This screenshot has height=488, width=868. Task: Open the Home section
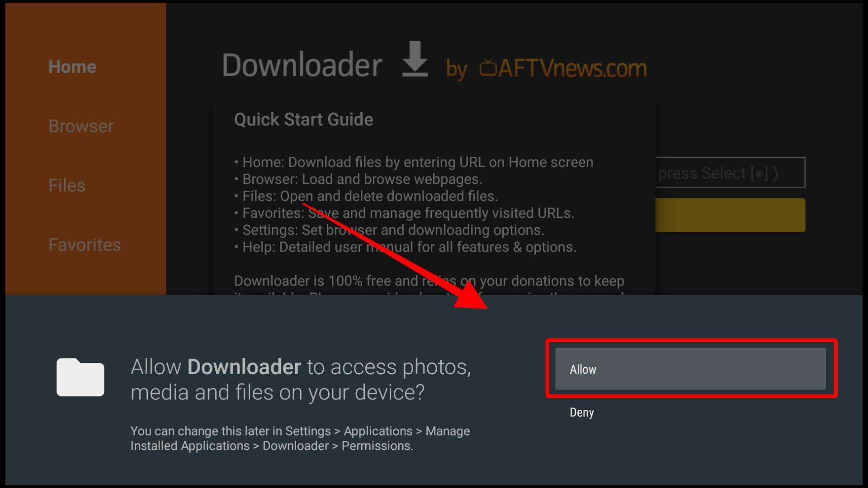pos(72,67)
